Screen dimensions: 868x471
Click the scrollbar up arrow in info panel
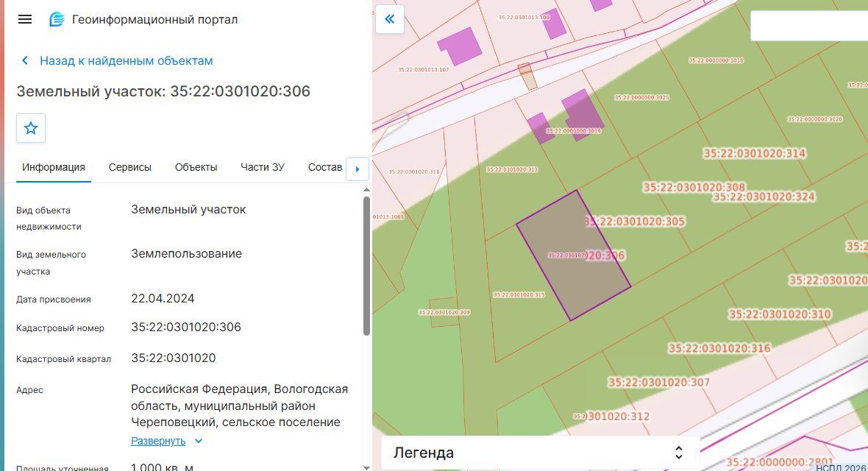366,190
